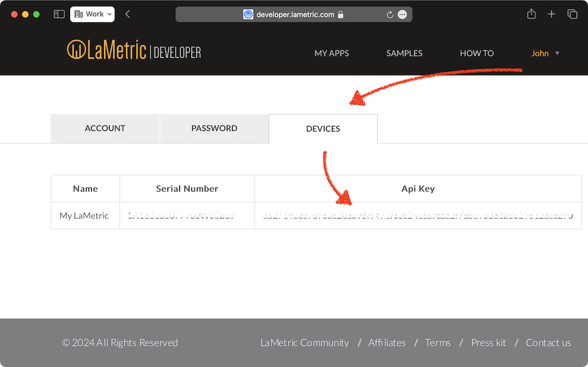Open the Press kit footer link
The image size is (588, 367).
pyautogui.click(x=488, y=343)
